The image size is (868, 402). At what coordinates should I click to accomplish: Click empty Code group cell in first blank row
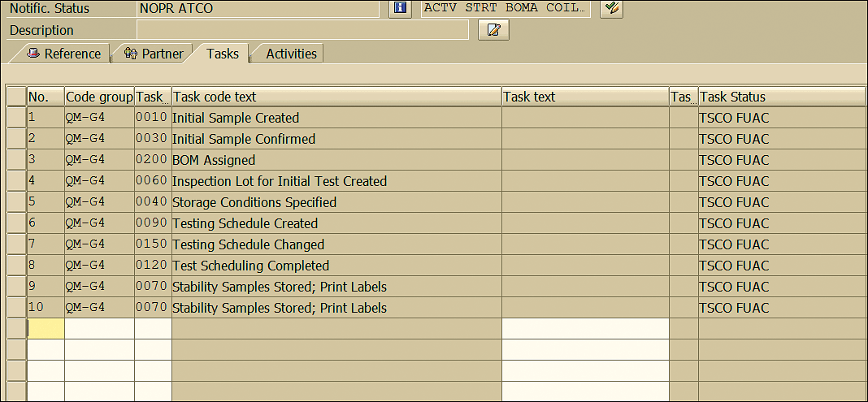point(100,328)
